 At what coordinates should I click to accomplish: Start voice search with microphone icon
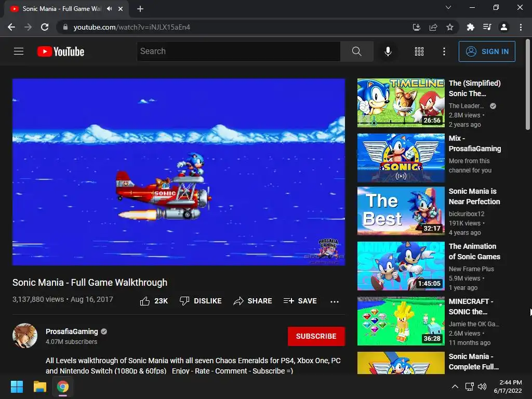pyautogui.click(x=388, y=51)
